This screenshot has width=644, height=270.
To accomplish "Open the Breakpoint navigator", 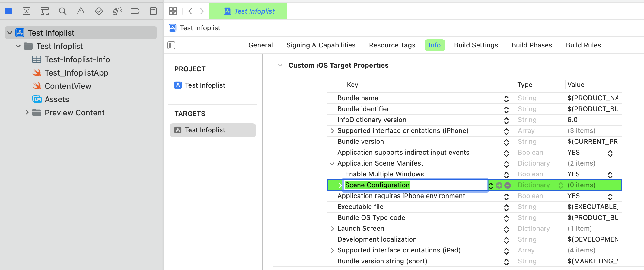I will 135,11.
